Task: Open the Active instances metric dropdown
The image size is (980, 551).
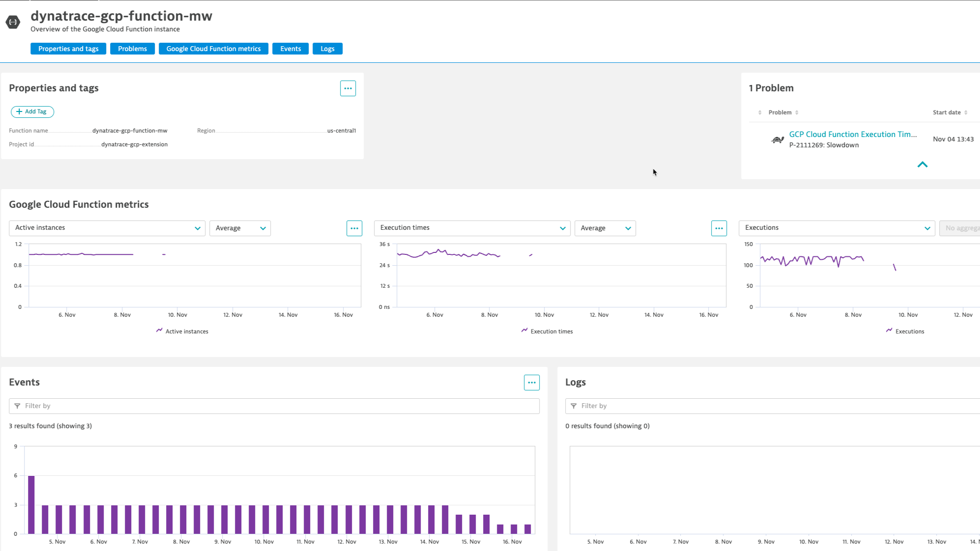Action: 107,228
